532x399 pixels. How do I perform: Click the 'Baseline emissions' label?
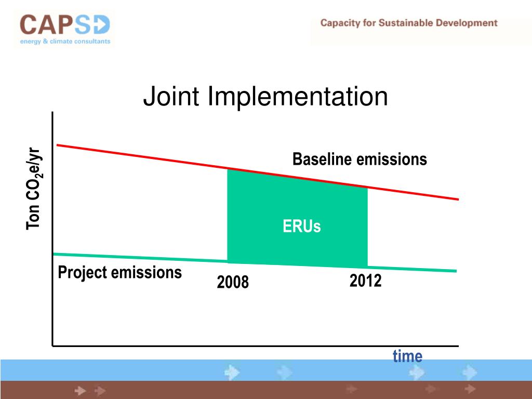coord(360,159)
